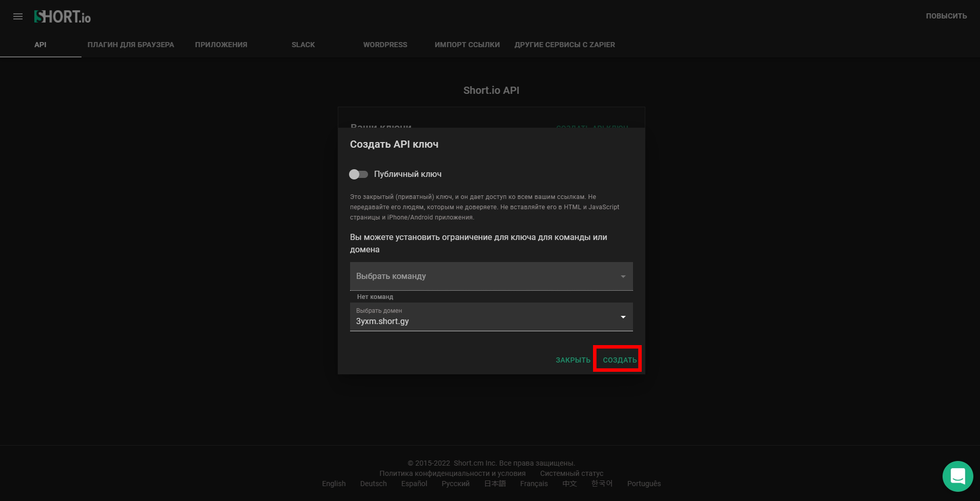Switch language to Deutsch
Screen dimensions: 980x501
(373, 484)
